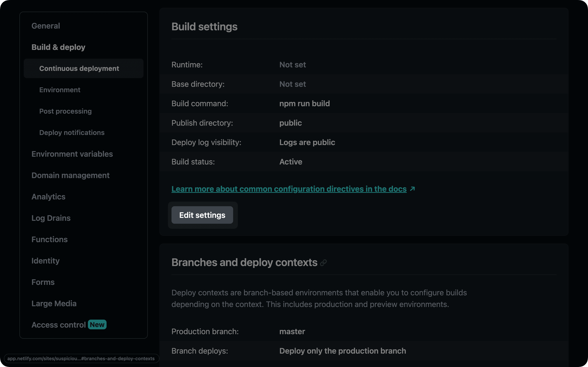This screenshot has height=367, width=588.
Task: Click the anchor link icon beside Branches heading
Action: (x=323, y=263)
